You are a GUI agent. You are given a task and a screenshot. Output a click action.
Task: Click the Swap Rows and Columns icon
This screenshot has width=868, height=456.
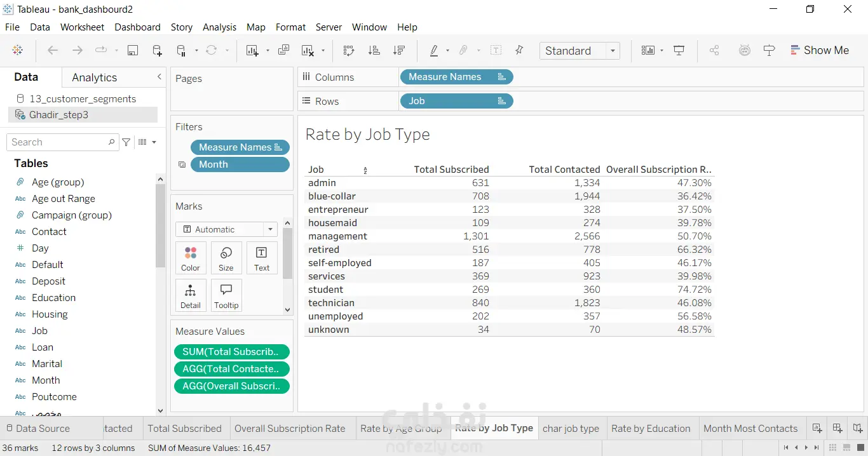click(348, 51)
